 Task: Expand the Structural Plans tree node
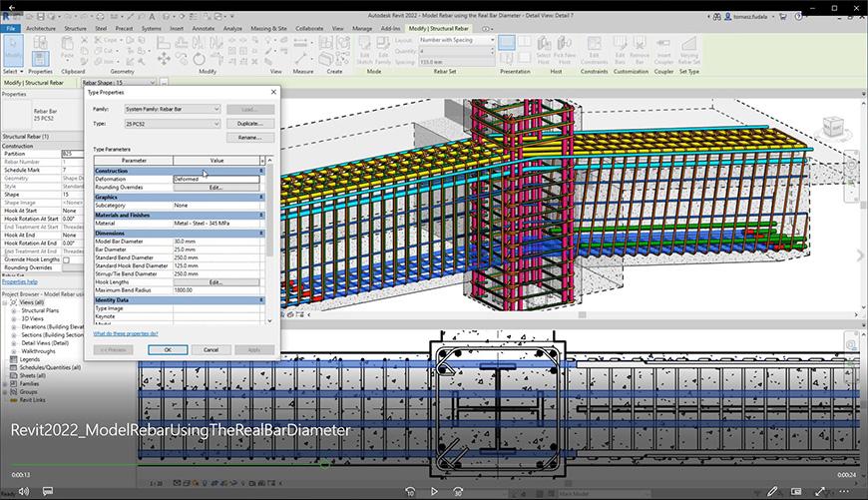point(14,310)
